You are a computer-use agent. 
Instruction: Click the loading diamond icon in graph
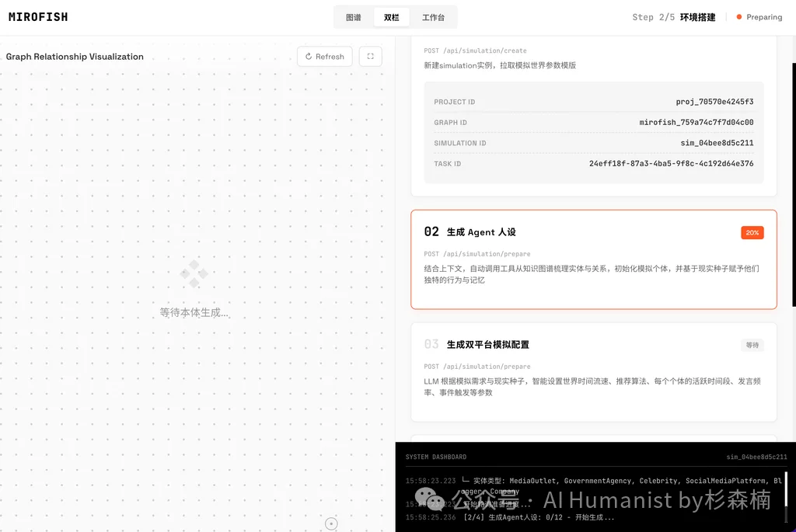pyautogui.click(x=194, y=273)
